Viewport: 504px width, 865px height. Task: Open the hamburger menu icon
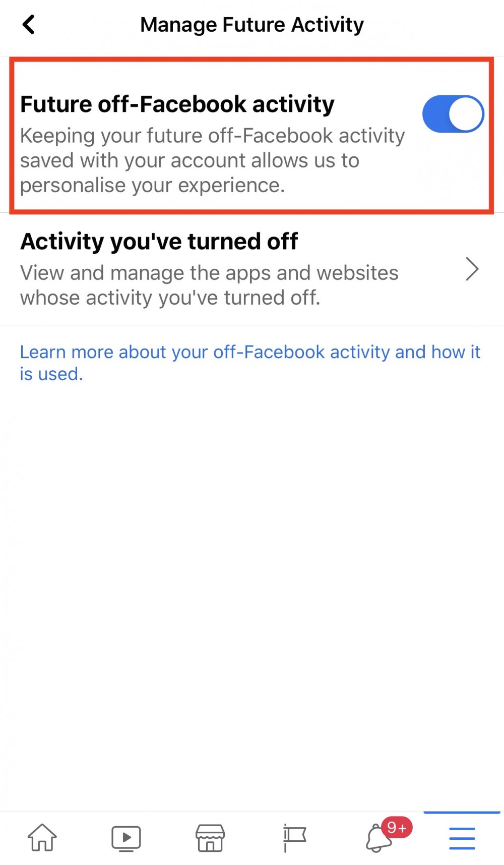pos(462,838)
